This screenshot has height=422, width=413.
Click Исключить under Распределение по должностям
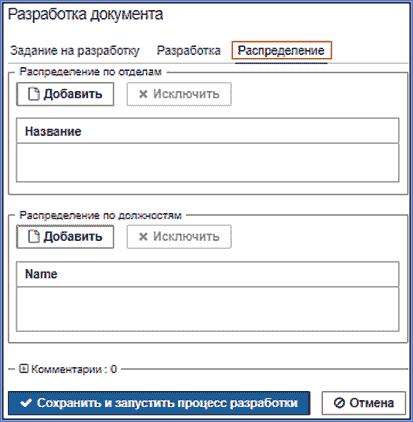click(179, 237)
